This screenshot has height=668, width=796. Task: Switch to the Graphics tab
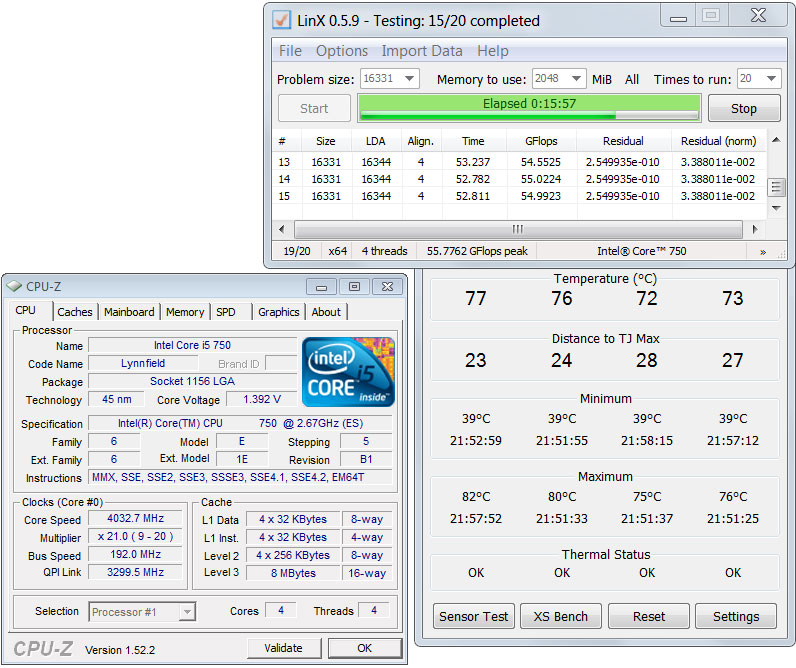pyautogui.click(x=279, y=312)
